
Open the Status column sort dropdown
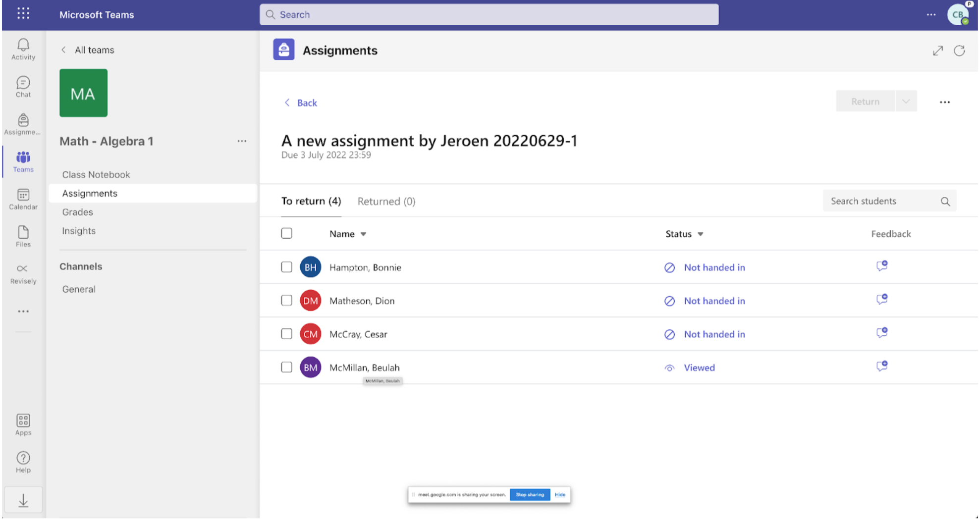[700, 234]
